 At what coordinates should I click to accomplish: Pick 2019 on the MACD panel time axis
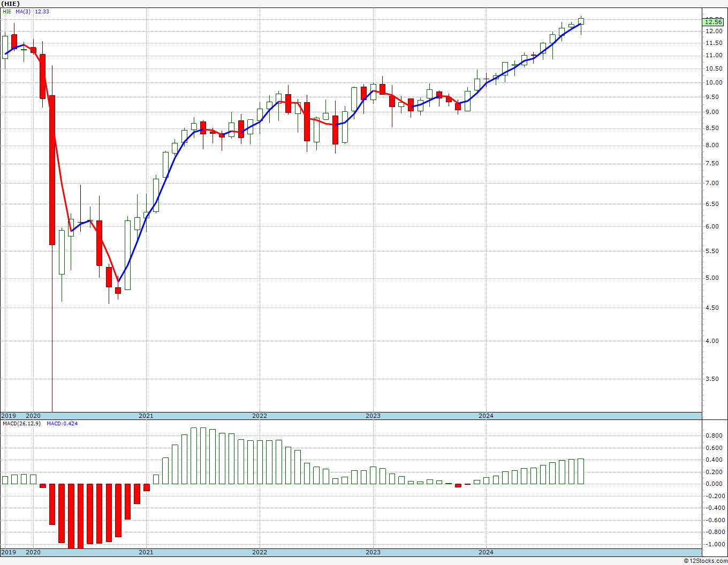8,552
